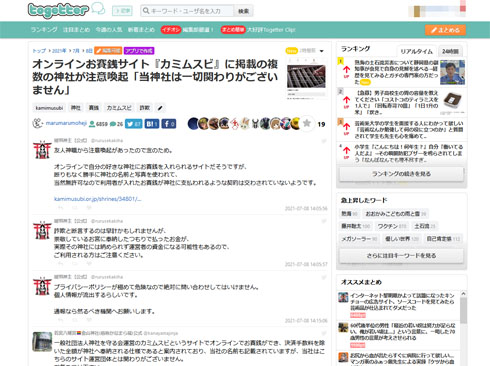490x366 pixels.
Task: Open the third tweet timestamp 14:15:06
Action: coord(306,320)
